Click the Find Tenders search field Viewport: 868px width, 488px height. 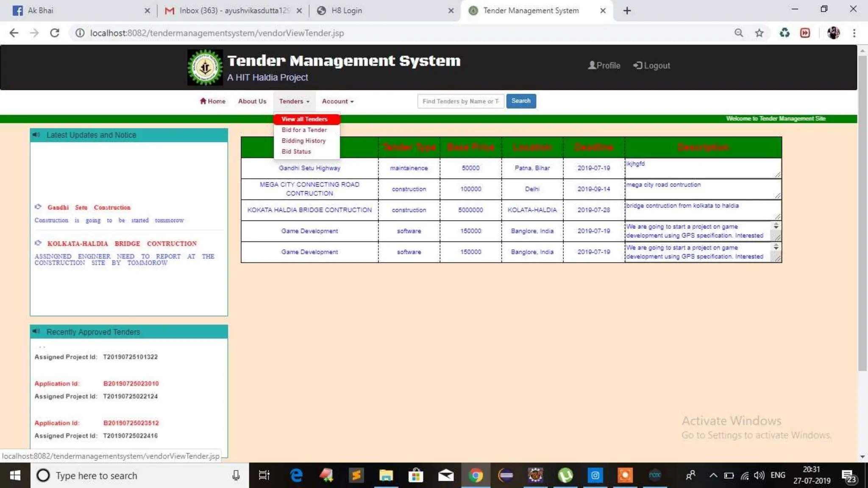(460, 101)
